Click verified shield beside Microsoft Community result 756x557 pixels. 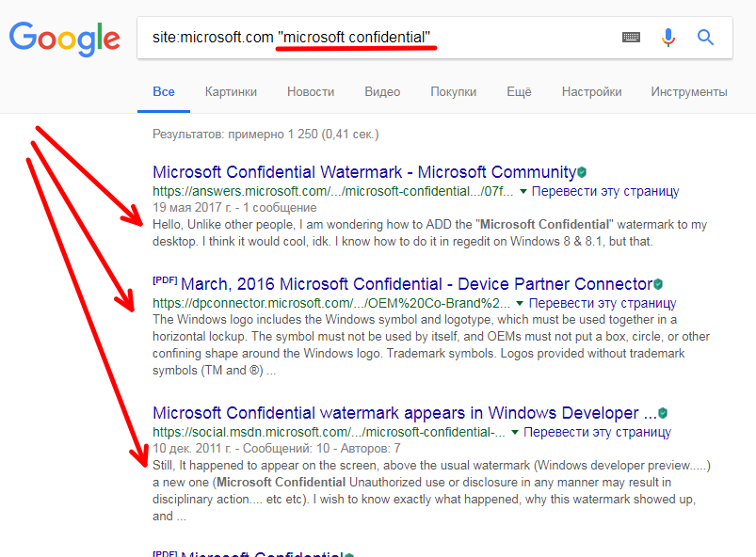pos(582,172)
